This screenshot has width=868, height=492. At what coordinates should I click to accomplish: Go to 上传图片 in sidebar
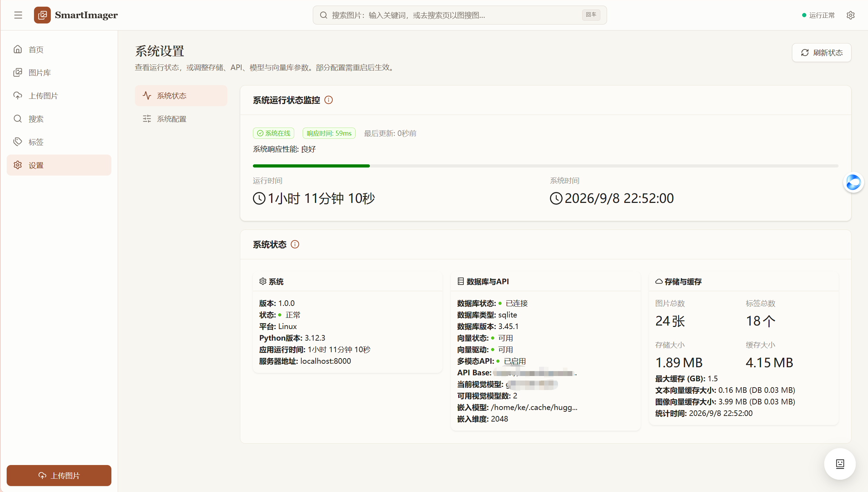[x=59, y=96]
